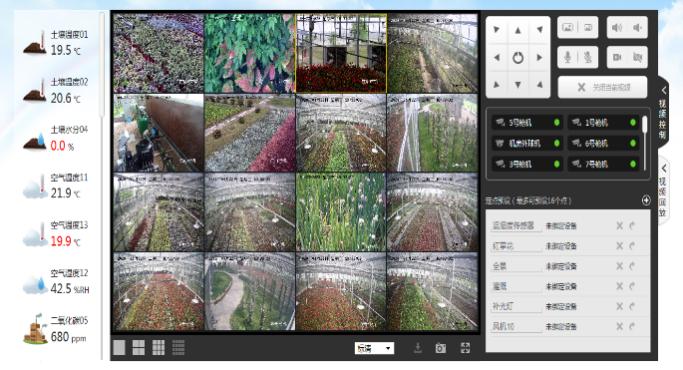The height and width of the screenshot is (370, 683).
Task: Toggle green status of 5号枪机 camera
Action: [x=557, y=122]
